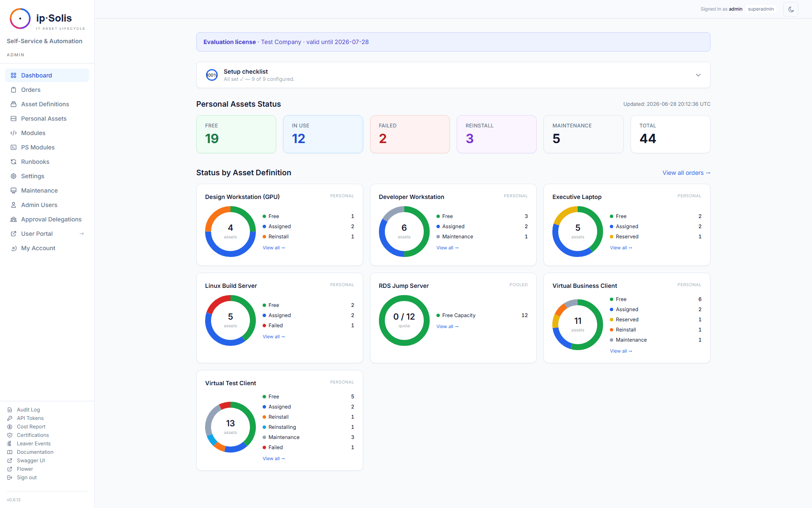This screenshot has width=812, height=508.
Task: Click the superadmin role badge
Action: [x=761, y=9]
